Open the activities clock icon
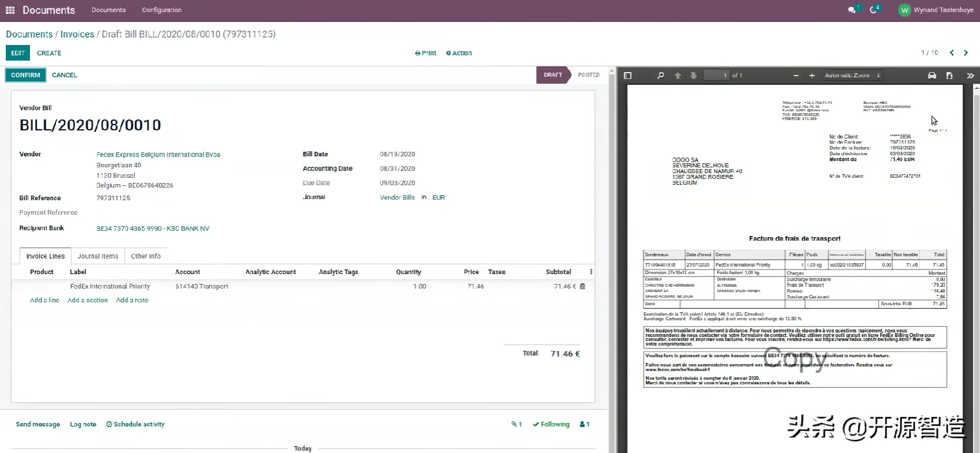Image resolution: width=980 pixels, height=453 pixels. pos(873,10)
